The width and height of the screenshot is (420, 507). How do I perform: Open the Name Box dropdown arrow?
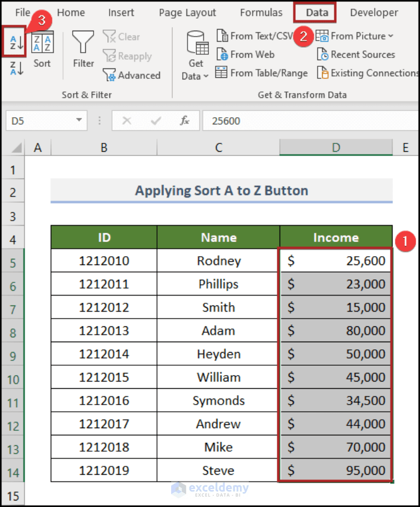pos(79,120)
